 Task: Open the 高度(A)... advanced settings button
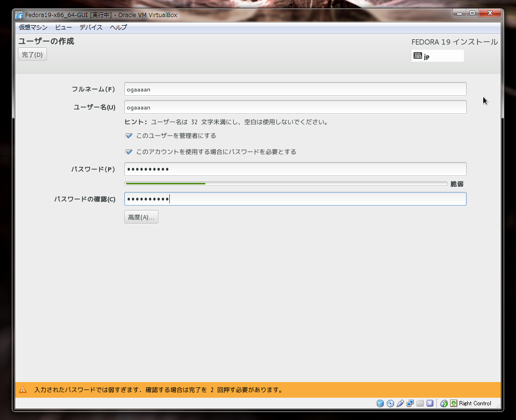[141, 217]
